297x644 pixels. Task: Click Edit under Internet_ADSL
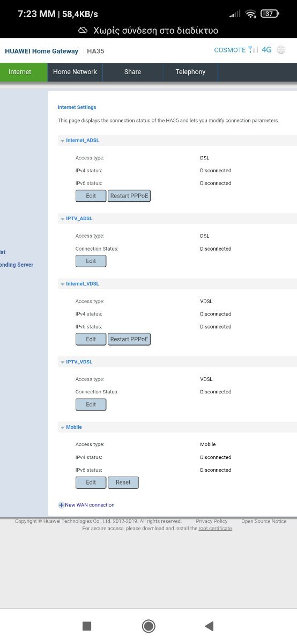point(91,196)
